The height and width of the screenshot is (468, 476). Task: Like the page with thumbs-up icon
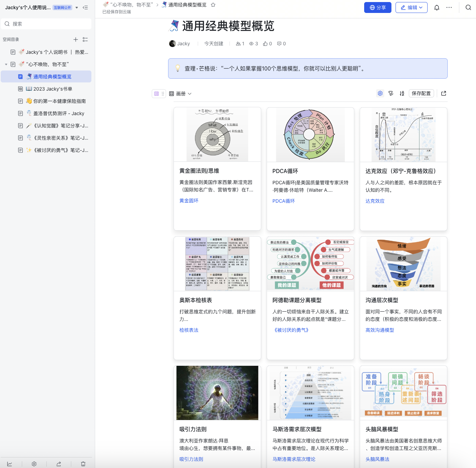click(x=265, y=44)
